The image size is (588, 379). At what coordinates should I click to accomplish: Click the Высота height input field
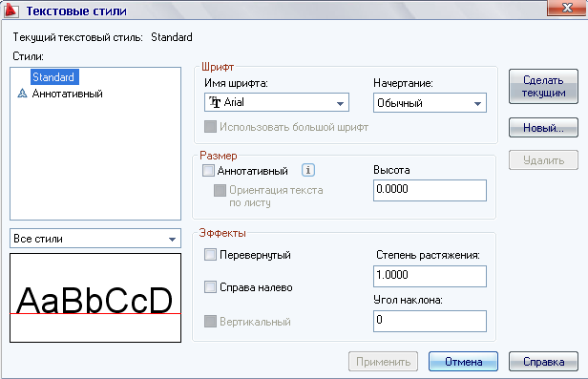[430, 190]
